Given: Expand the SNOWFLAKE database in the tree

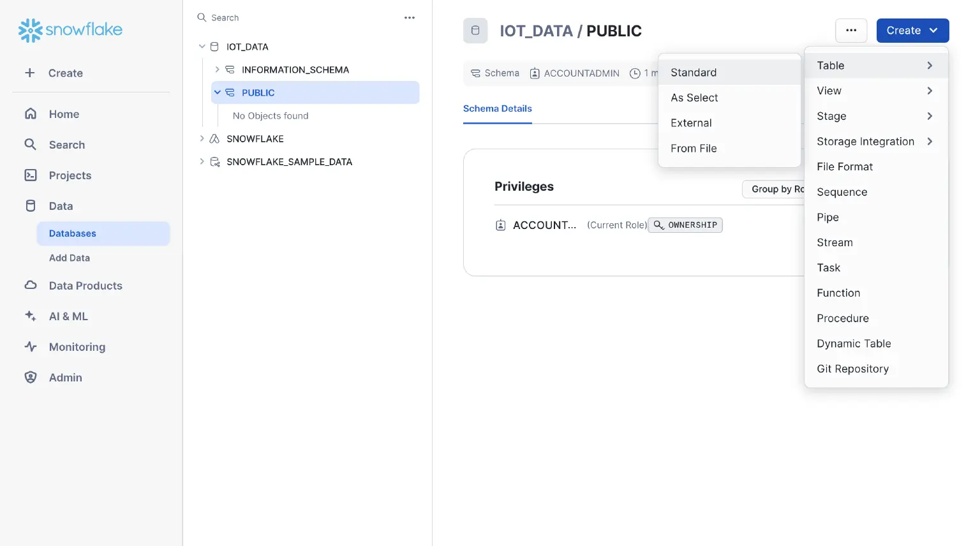Looking at the screenshot, I should point(202,138).
